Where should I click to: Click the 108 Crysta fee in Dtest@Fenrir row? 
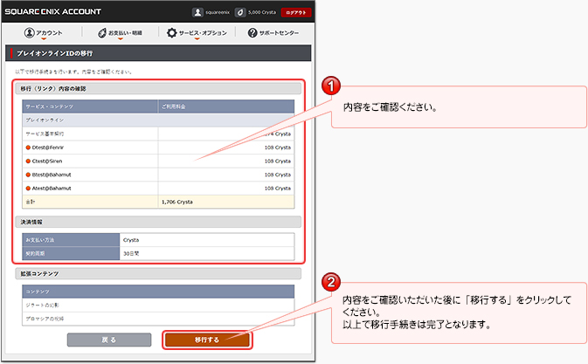tap(278, 148)
